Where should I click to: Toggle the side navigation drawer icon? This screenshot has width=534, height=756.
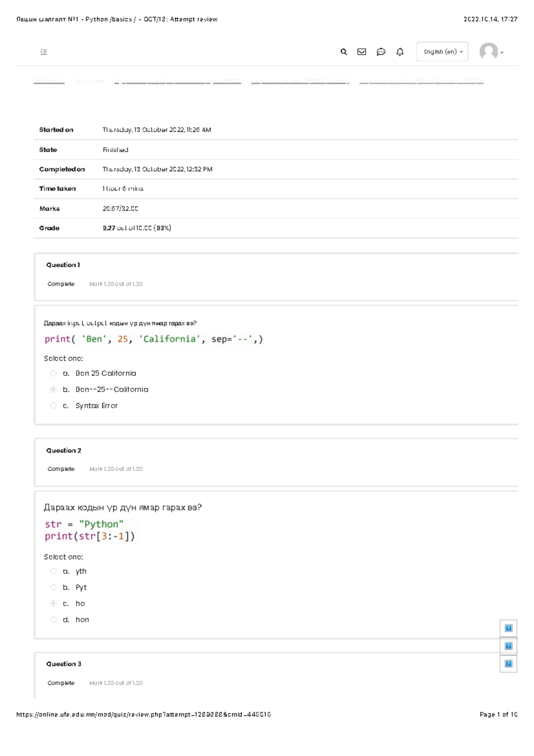click(44, 52)
